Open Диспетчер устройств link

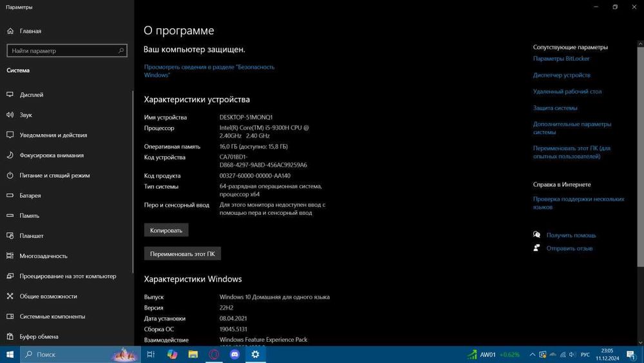562,75
